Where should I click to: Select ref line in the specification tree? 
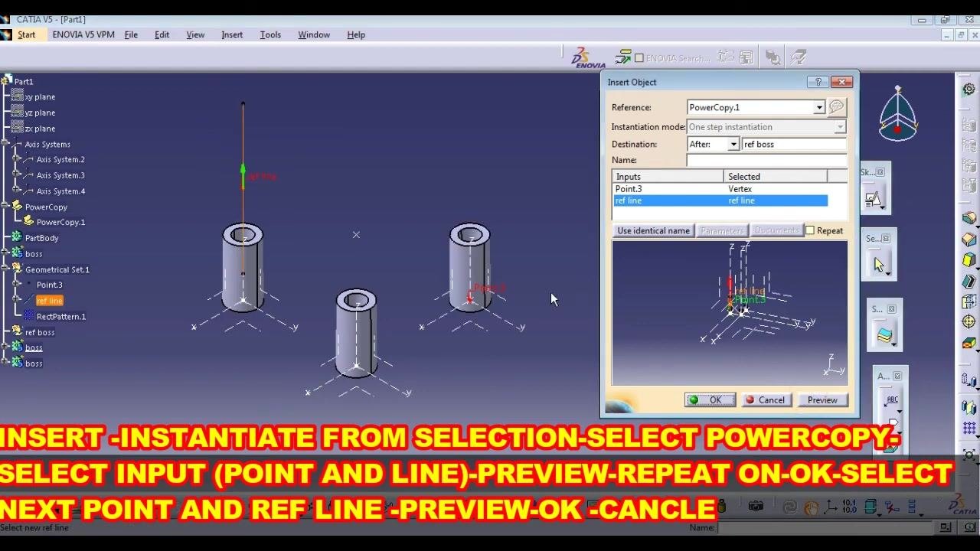click(x=49, y=301)
